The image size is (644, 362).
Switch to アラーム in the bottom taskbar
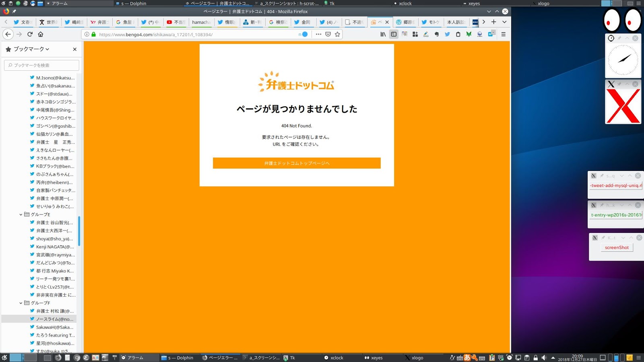[x=139, y=358]
